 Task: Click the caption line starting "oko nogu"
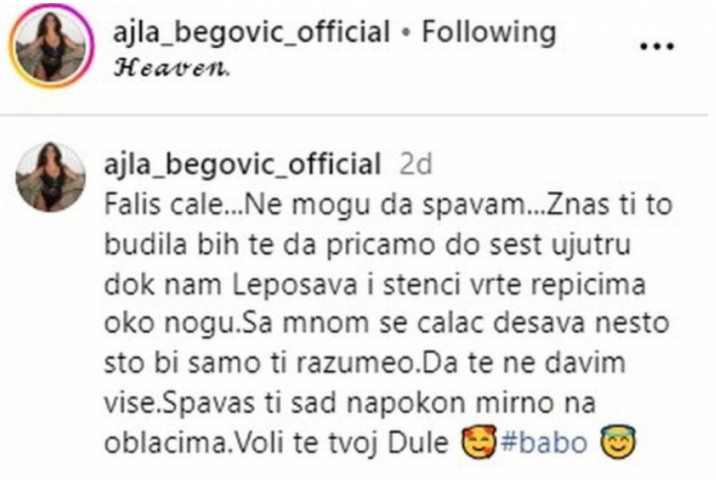coord(387,323)
